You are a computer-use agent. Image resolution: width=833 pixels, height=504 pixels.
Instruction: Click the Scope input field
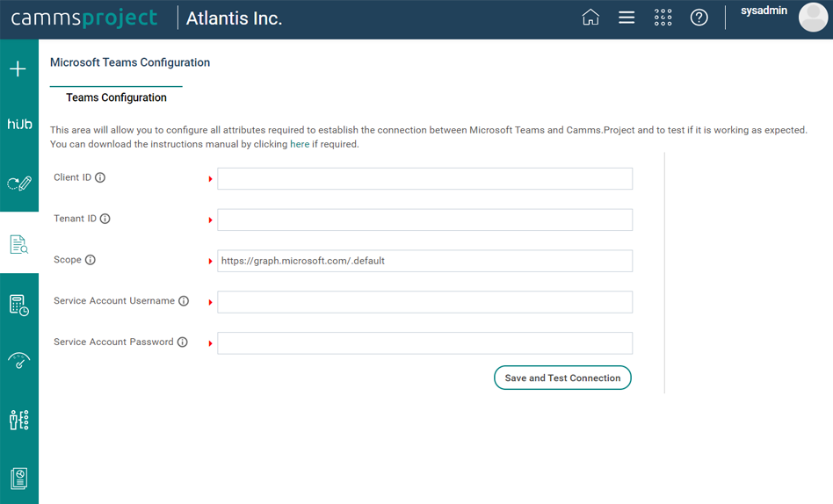pyautogui.click(x=424, y=261)
